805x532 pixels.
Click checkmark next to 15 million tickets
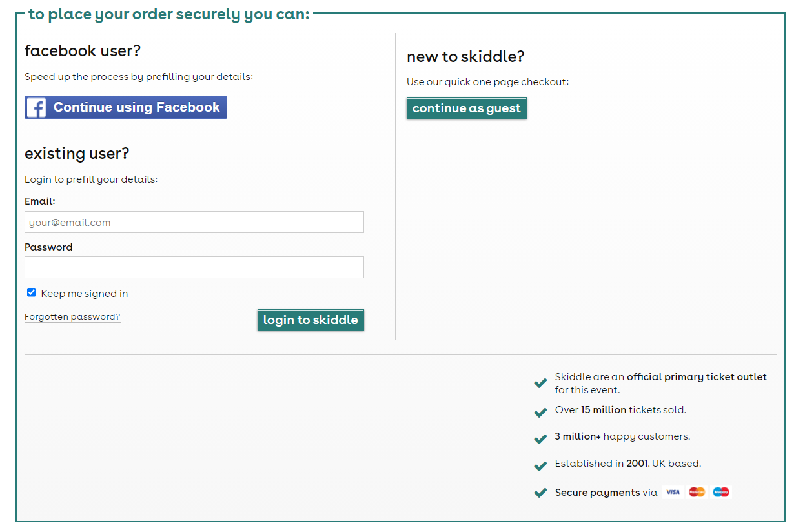(540, 411)
